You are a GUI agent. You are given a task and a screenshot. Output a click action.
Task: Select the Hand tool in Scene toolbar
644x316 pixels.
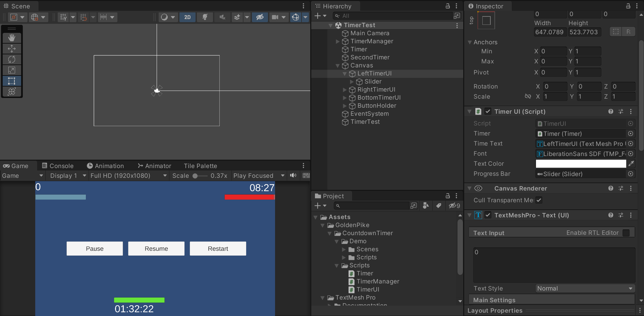pyautogui.click(x=12, y=38)
